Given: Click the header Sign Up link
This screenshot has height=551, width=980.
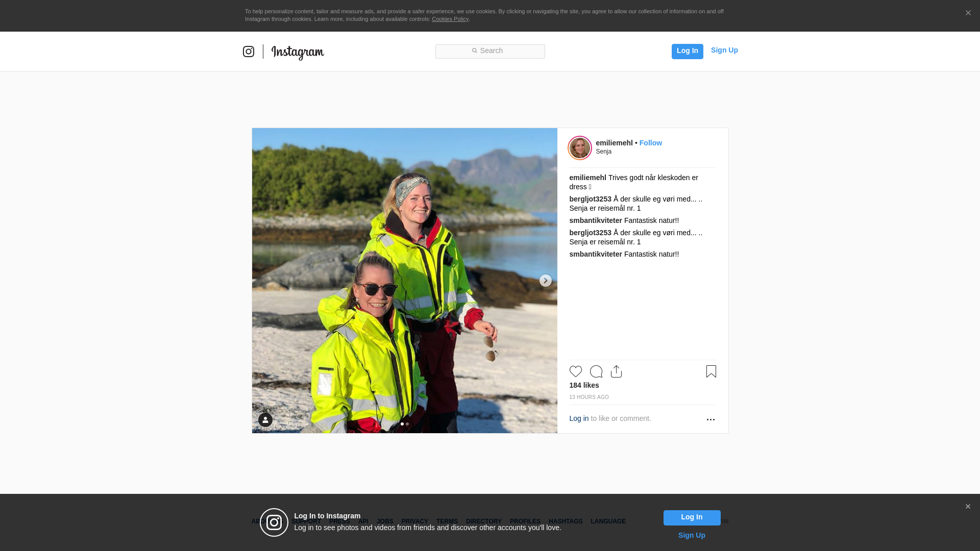Looking at the screenshot, I should point(724,50).
